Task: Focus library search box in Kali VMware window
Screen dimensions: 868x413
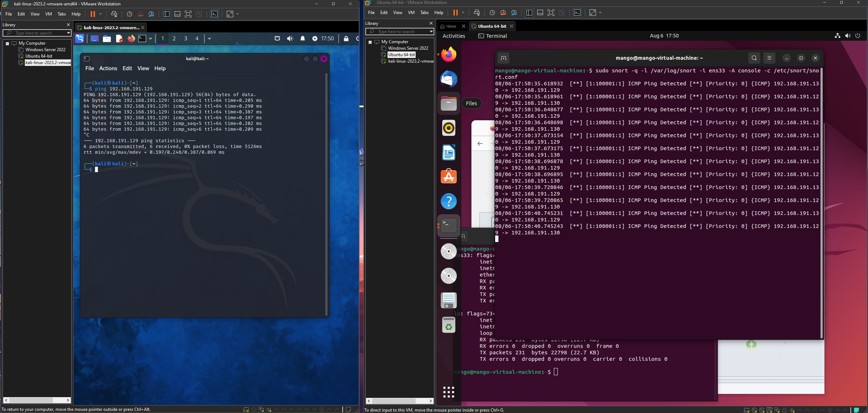Action: click(x=37, y=33)
